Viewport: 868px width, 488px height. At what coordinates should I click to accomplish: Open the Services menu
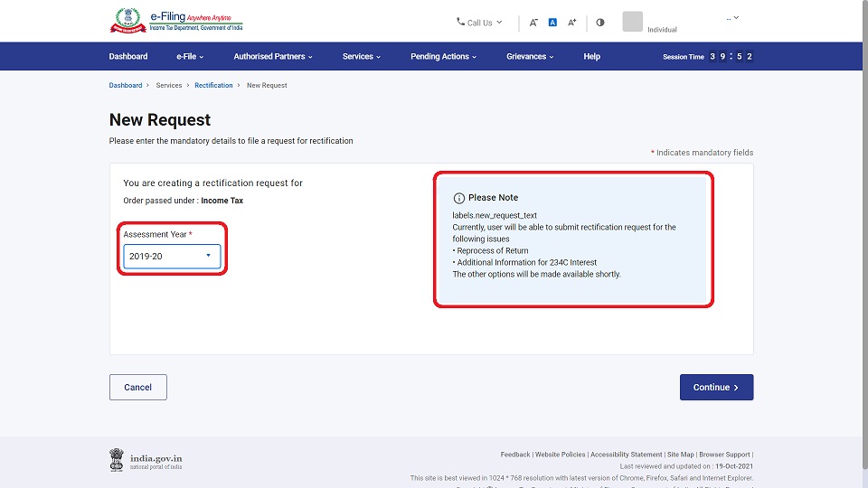point(361,56)
